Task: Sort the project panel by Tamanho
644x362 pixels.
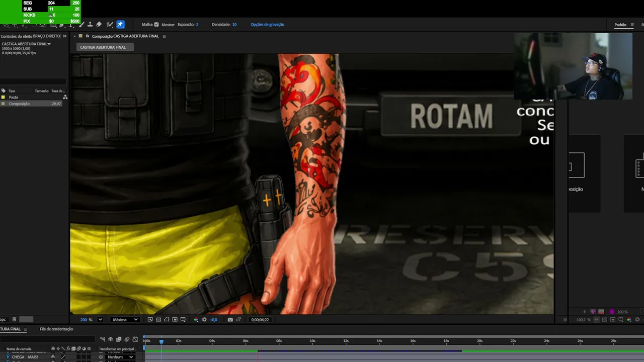Action: click(42, 91)
